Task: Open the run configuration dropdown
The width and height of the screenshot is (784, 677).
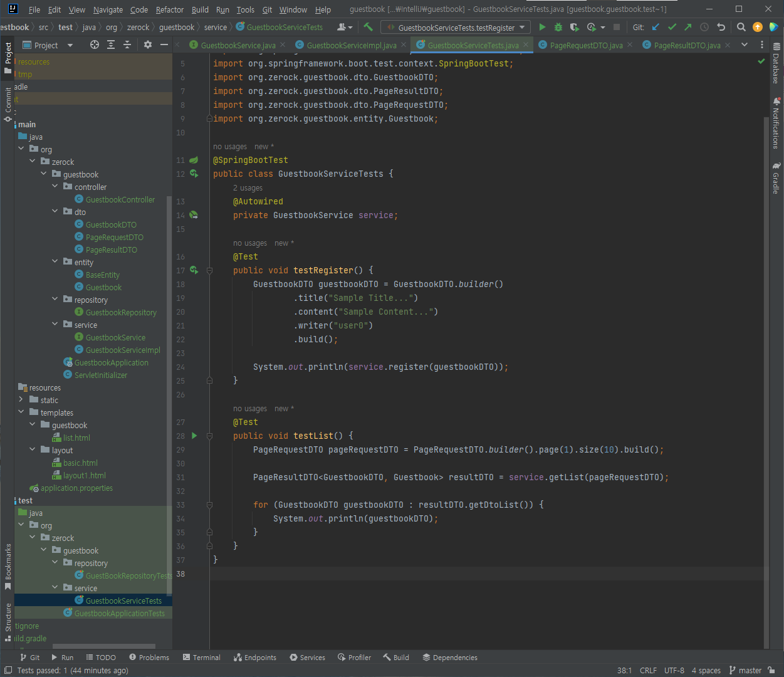Action: (x=456, y=27)
